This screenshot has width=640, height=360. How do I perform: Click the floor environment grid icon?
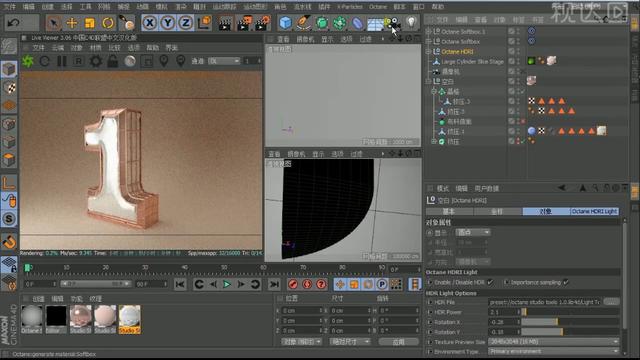click(x=375, y=23)
